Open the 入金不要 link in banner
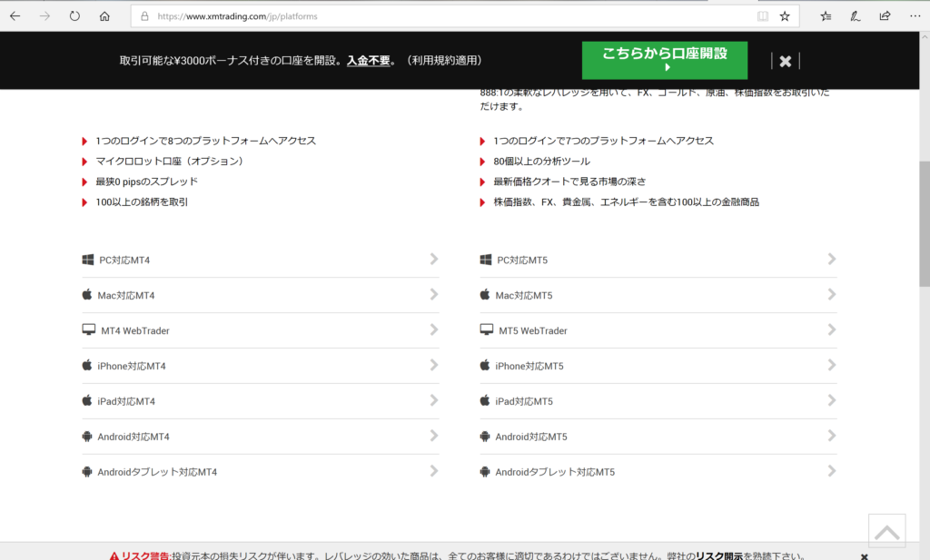 click(x=369, y=61)
